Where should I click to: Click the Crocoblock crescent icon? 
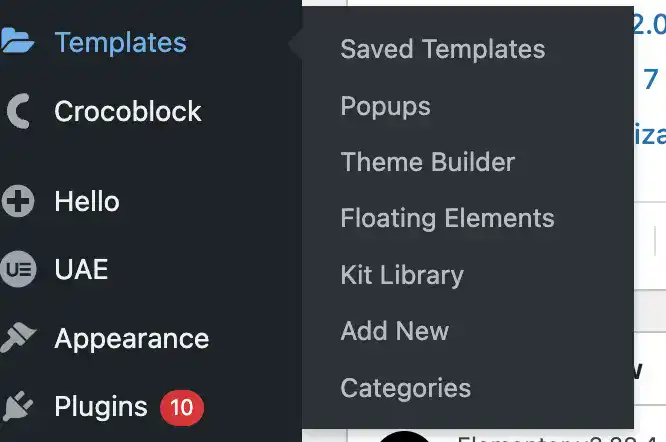tap(19, 111)
